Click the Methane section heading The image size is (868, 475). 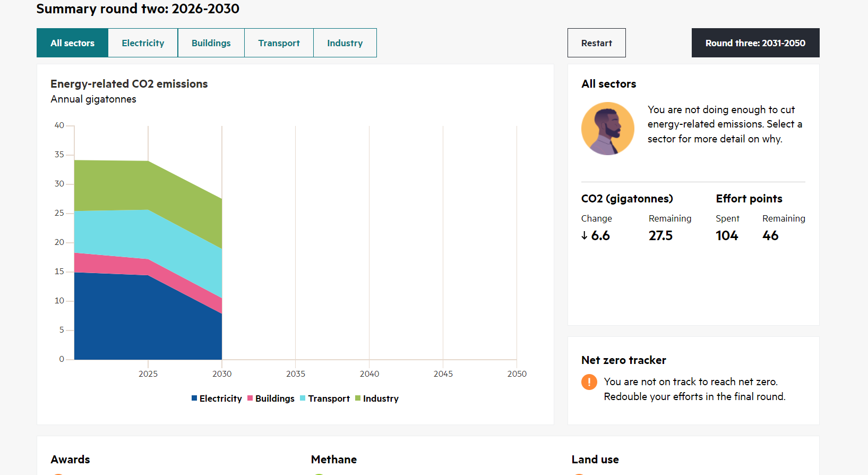pos(333,460)
